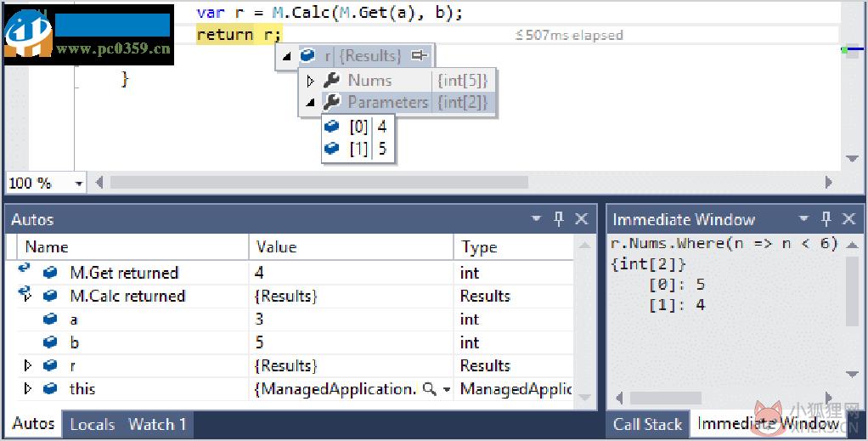Click the Parameters wrench property icon
Viewport: 868px width, 441px height.
click(x=331, y=102)
